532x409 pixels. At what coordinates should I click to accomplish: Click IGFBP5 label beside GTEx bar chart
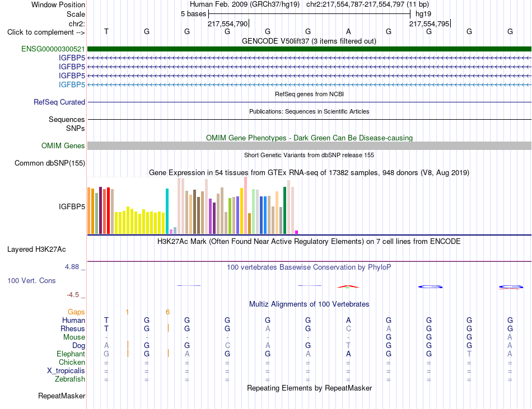point(72,206)
